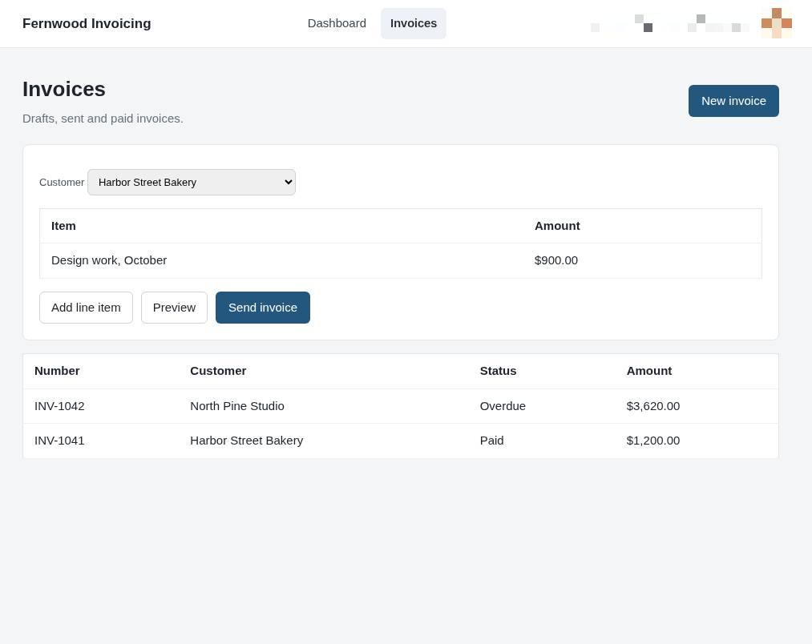The width and height of the screenshot is (812, 644).
Task: Click the Fernwood Invoicing brand title
Action: [x=87, y=23]
